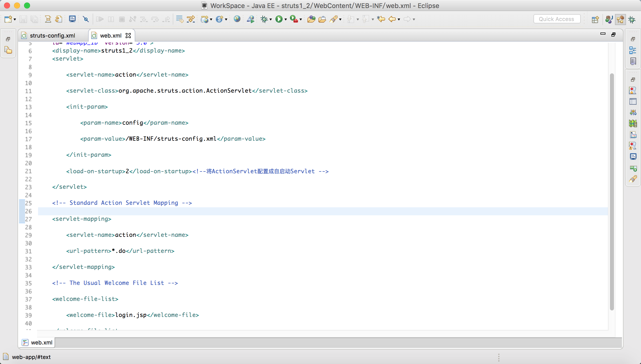Maximize the editor area
The width and height of the screenshot is (641, 364).
coord(613,35)
